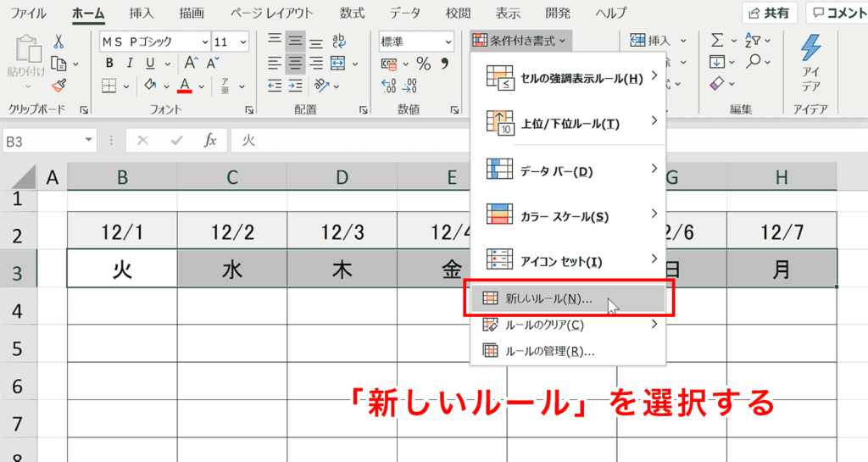Click the AutoSum sigma icon
The width and height of the screenshot is (868, 462).
pyautogui.click(x=717, y=41)
